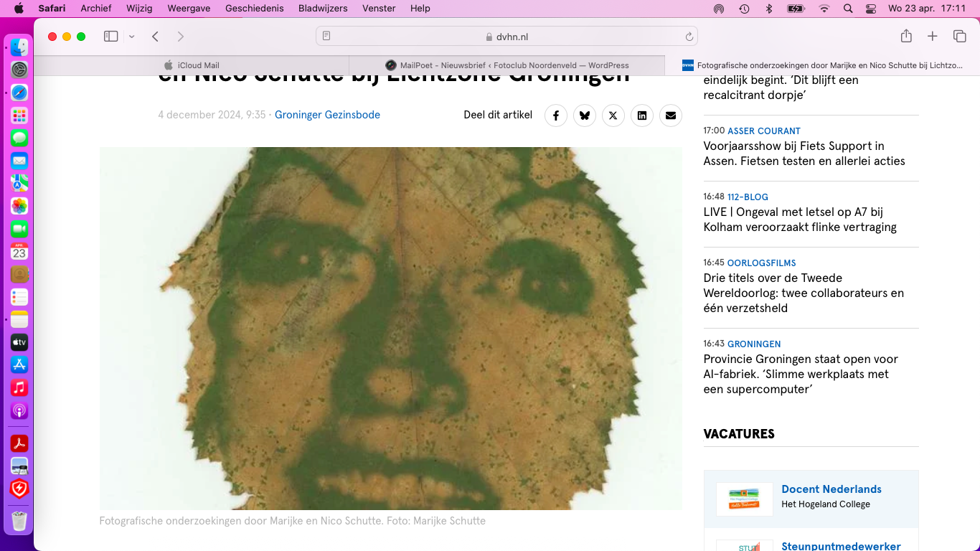Open Wi-Fi menu bar icon
This screenshot has width=980, height=551.
pyautogui.click(x=824, y=9)
